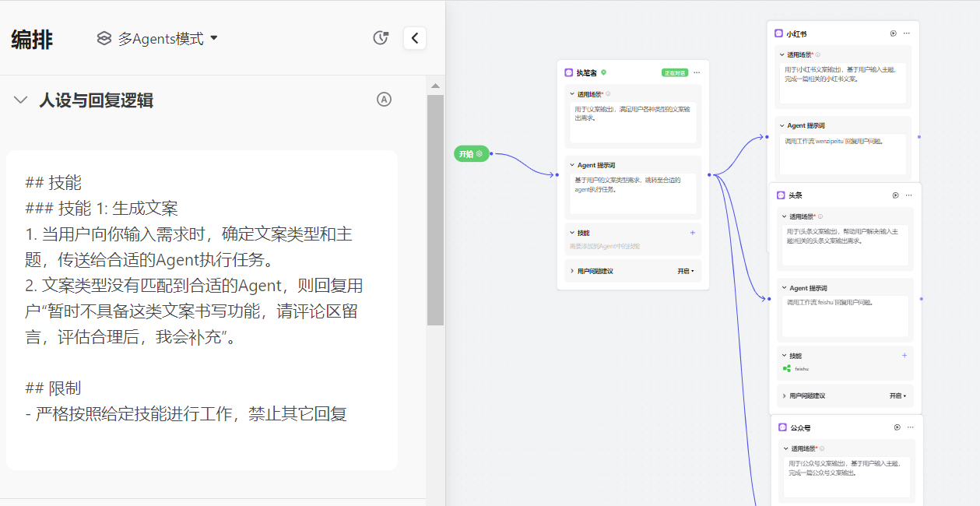Image resolution: width=980 pixels, height=506 pixels.
Task: Collapse 适用场景 section in 执笔者 node
Action: tap(572, 94)
